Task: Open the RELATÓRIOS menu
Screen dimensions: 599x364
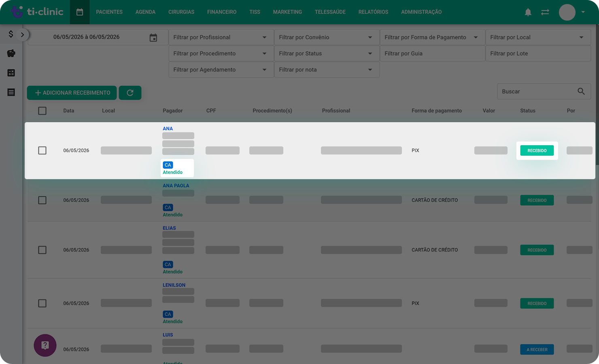Action: [373, 12]
